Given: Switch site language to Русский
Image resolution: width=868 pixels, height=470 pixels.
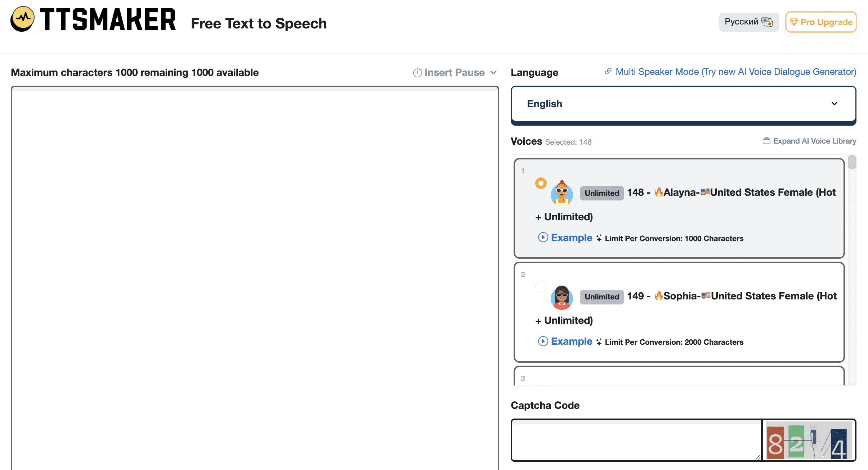Looking at the screenshot, I should coord(742,22).
